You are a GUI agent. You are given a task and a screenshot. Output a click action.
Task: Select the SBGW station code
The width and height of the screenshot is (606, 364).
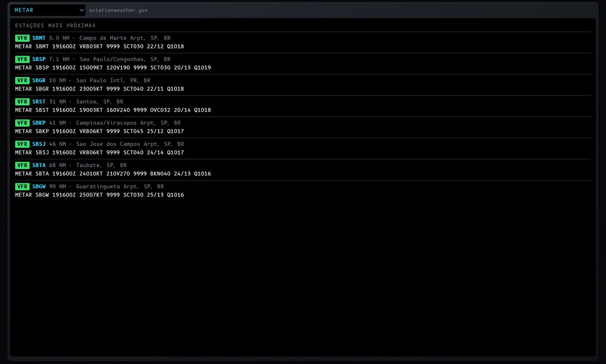[39, 186]
